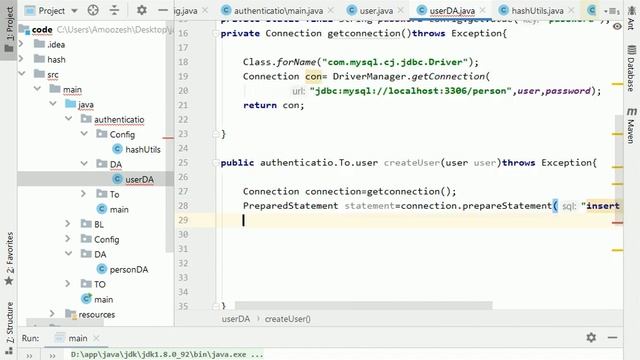Viewport: 640px width, 360px height.
Task: Open the Structure tool window
Action: (9, 328)
